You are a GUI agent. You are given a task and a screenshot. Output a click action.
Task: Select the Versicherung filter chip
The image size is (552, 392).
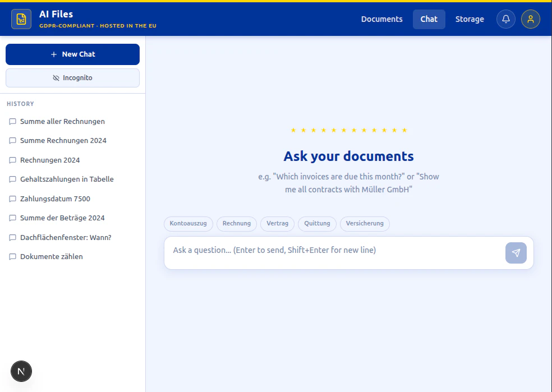point(365,223)
